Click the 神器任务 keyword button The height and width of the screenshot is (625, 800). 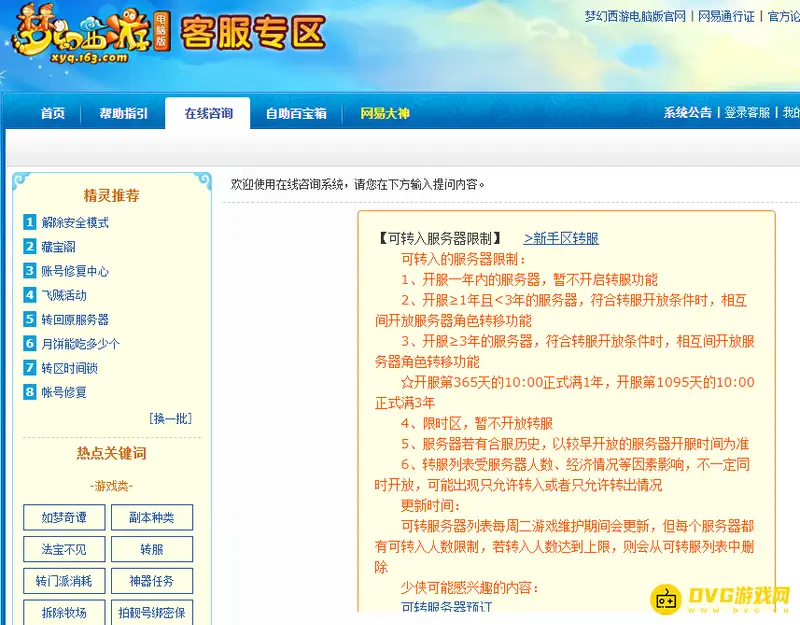tap(152, 581)
